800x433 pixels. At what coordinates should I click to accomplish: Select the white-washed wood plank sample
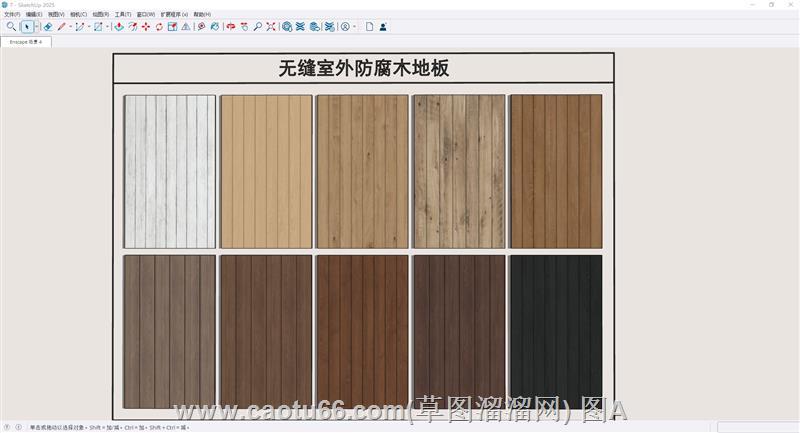click(x=170, y=172)
